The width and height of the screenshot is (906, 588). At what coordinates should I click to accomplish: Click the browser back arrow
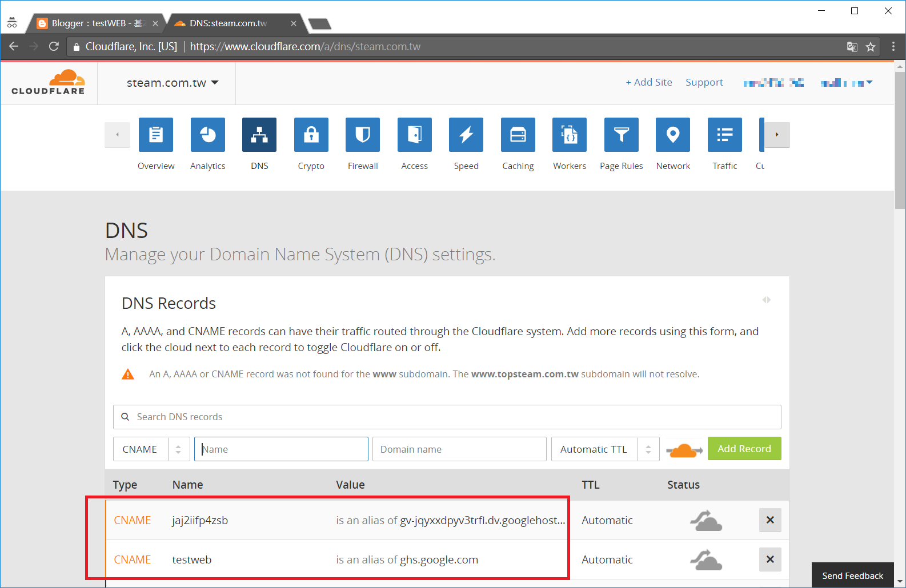coord(14,46)
